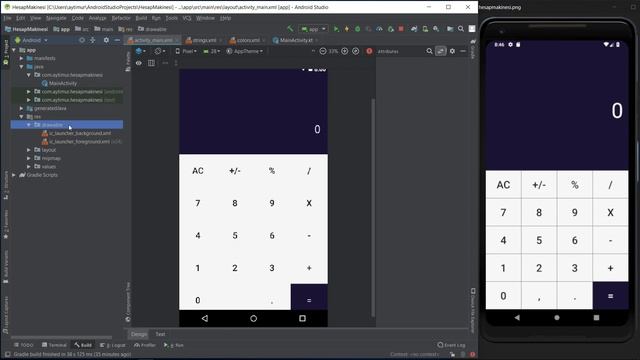Click the red error warning indicator

(369, 51)
